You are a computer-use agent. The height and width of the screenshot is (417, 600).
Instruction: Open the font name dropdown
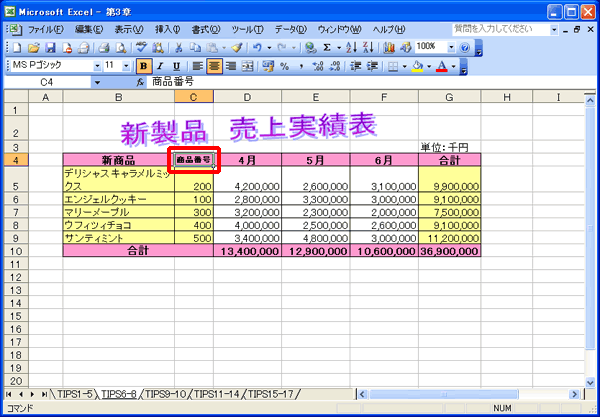pos(97,66)
